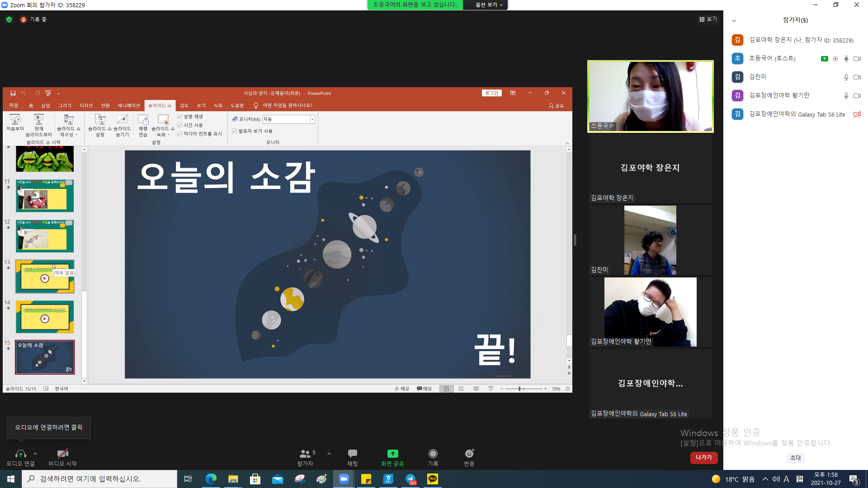Image resolution: width=868 pixels, height=488 pixels.
Task: Open the participants panel icon in toolbar
Action: (305, 453)
